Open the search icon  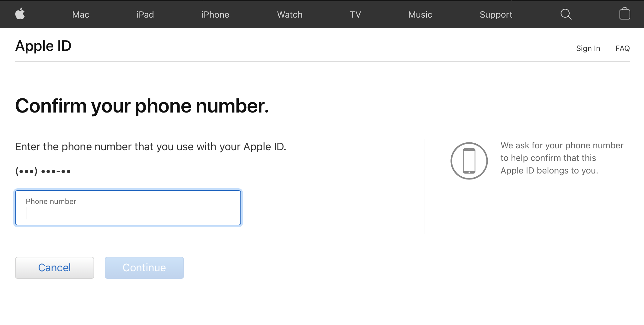[x=566, y=14]
